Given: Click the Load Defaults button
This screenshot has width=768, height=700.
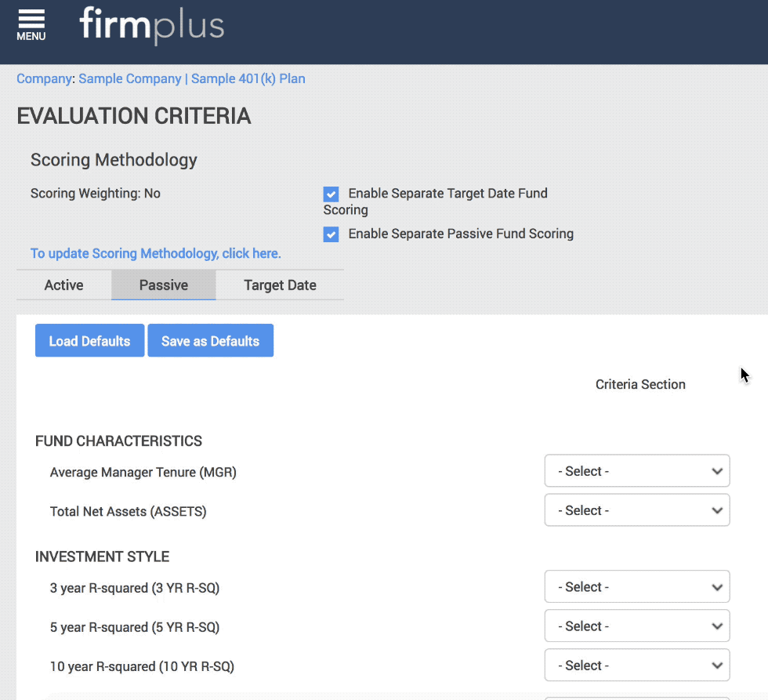Looking at the screenshot, I should pyautogui.click(x=89, y=340).
